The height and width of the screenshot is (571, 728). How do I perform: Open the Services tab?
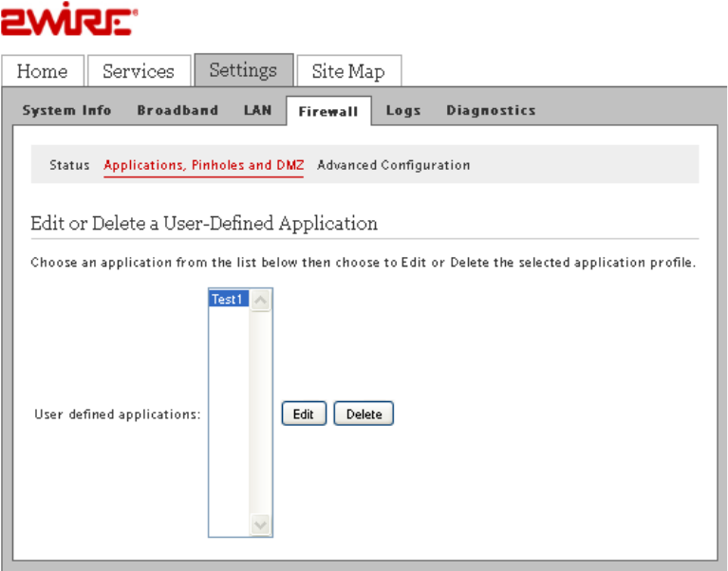[139, 71]
